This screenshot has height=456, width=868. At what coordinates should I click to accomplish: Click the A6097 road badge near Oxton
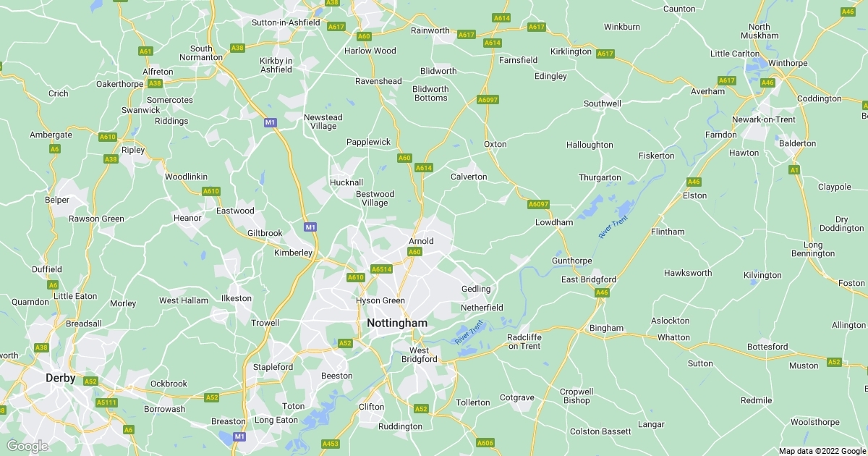(x=488, y=99)
